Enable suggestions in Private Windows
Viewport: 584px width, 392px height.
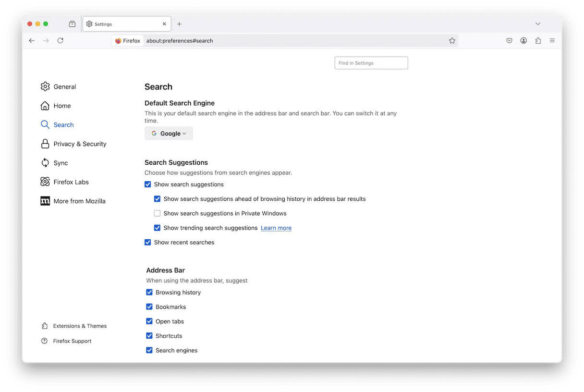[158, 213]
